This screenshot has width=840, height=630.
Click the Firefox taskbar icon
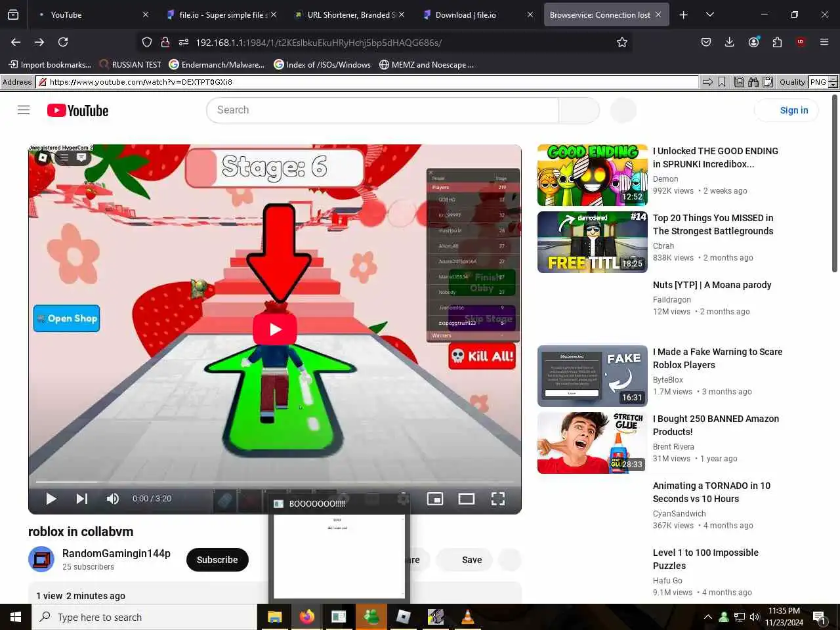tap(306, 617)
